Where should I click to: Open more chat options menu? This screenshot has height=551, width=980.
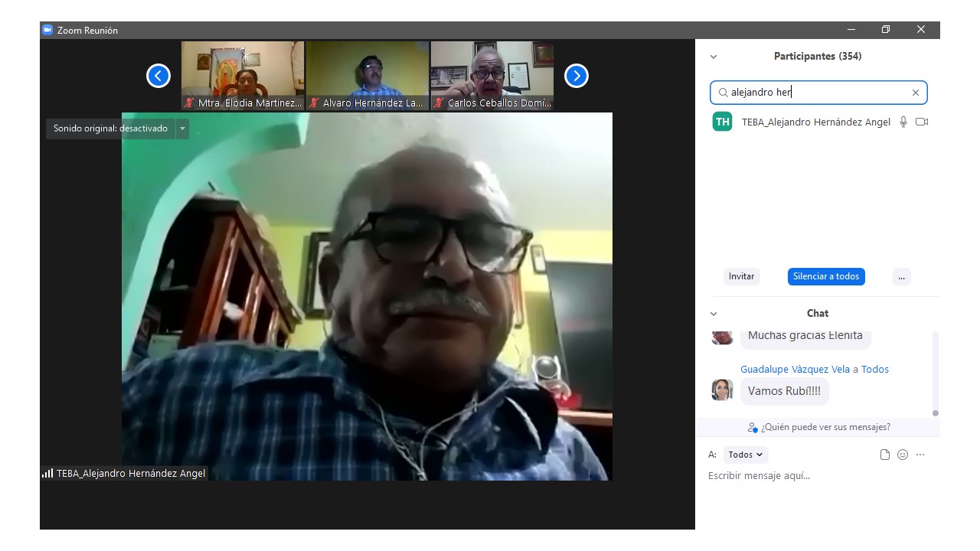tap(920, 455)
